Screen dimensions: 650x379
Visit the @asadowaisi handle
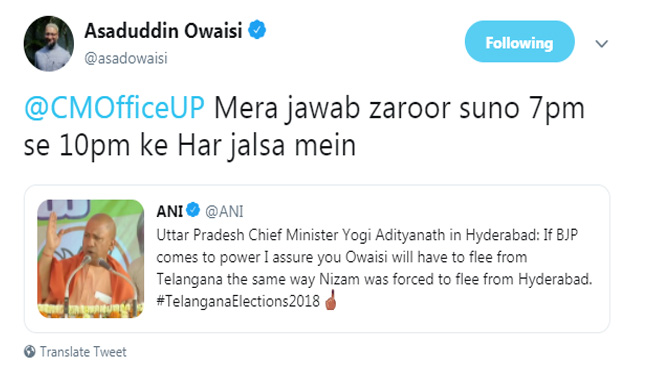[x=126, y=58]
